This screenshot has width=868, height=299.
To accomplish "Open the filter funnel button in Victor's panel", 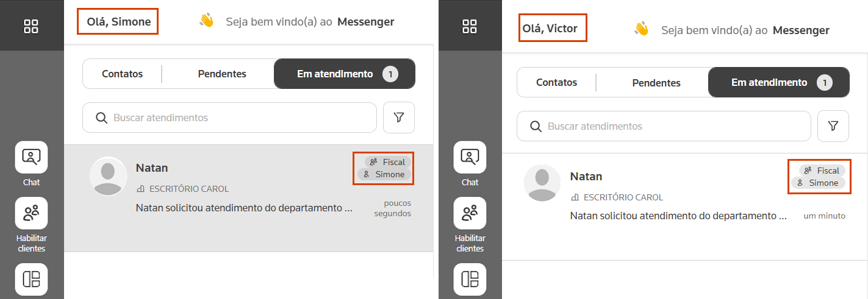I will (833, 126).
